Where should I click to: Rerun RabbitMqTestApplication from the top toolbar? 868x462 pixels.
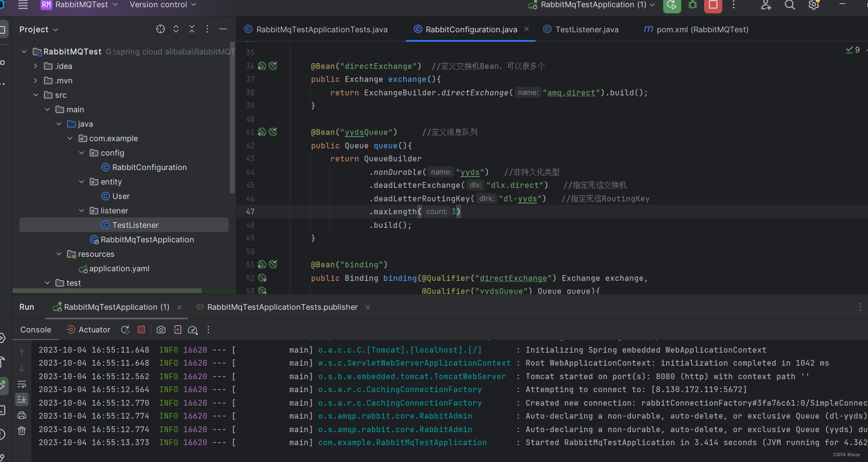click(672, 5)
